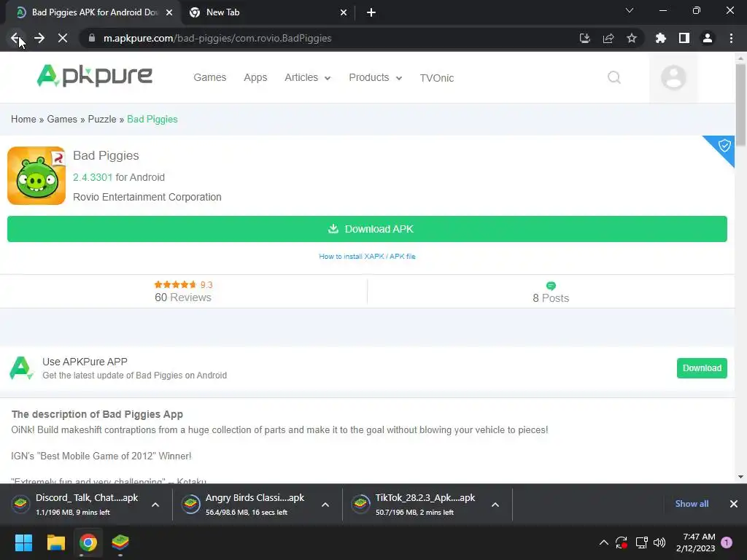Go to Home breadcrumb
The height and width of the screenshot is (560, 747).
(x=23, y=119)
